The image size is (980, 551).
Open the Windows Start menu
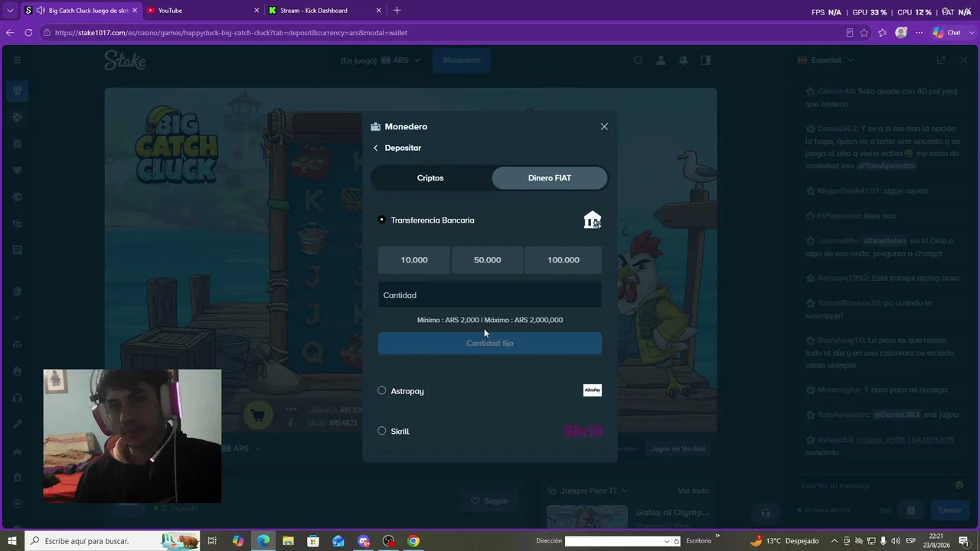[11, 541]
